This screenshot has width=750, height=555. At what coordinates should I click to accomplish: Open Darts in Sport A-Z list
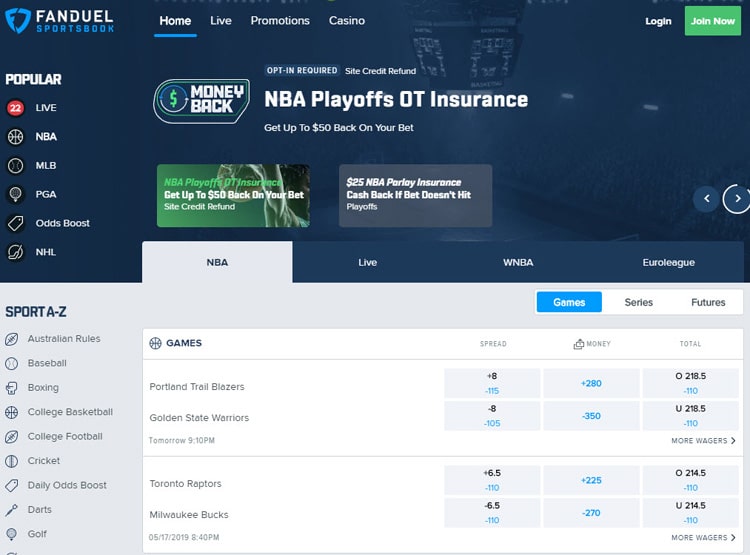point(40,510)
